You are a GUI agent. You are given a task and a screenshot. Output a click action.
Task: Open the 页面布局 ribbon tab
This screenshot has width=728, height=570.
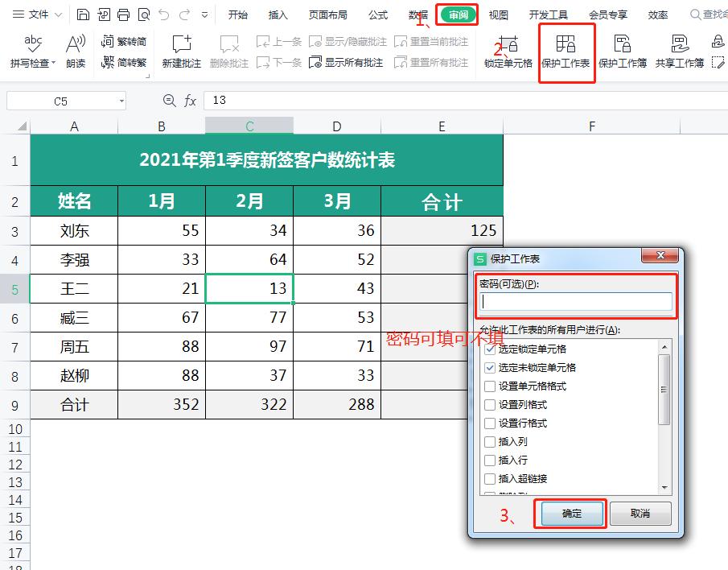[x=327, y=14]
